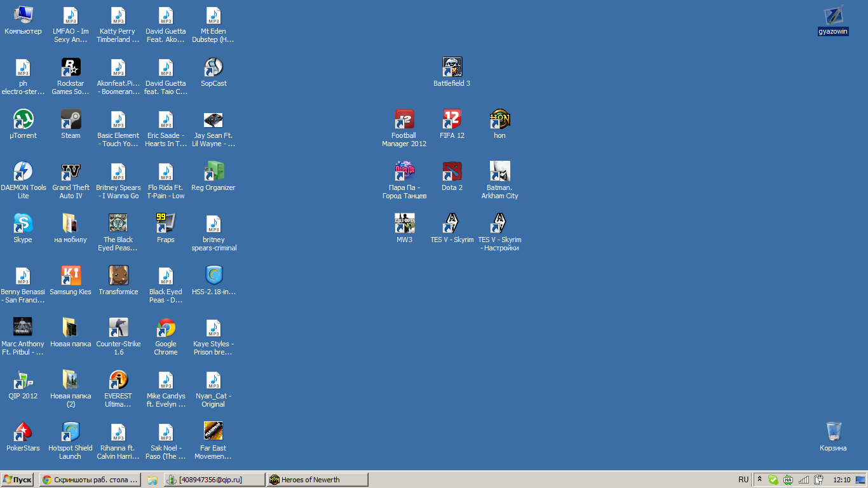
Task: Select the на мобилу folder
Action: [x=71, y=229]
